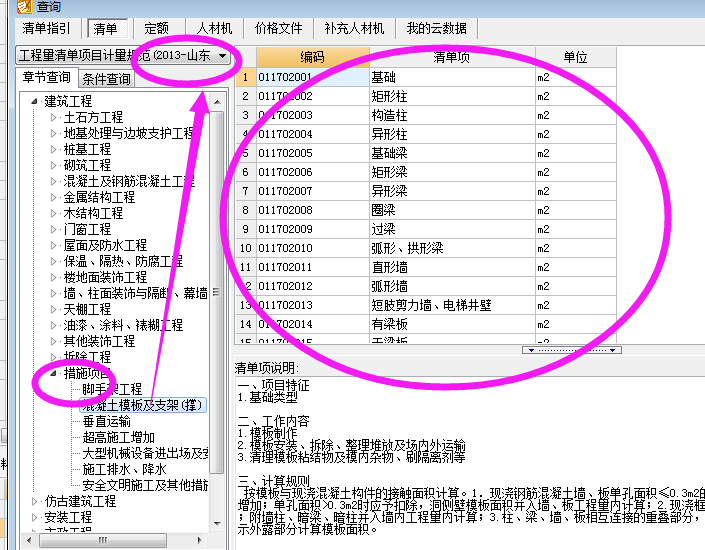This screenshot has width=705, height=550.
Task: Expand the 安装工程 node
Action: click(x=34, y=517)
